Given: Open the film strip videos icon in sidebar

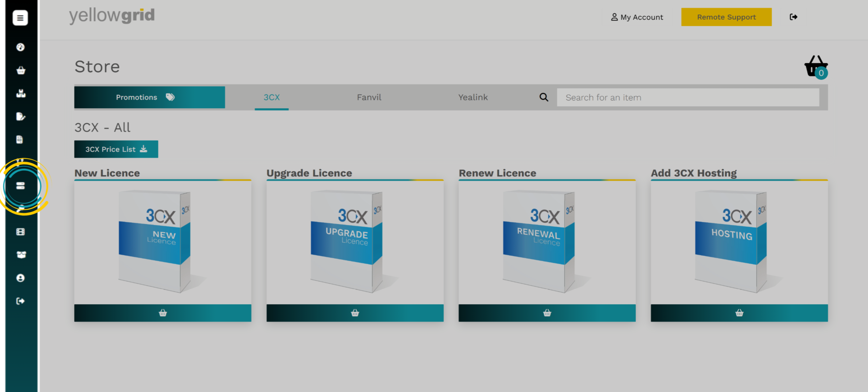Looking at the screenshot, I should click(21, 232).
